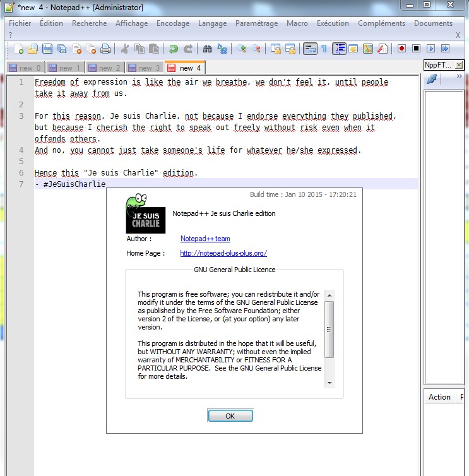Switch to the new 3 tab
469x476 pixels.
click(145, 68)
